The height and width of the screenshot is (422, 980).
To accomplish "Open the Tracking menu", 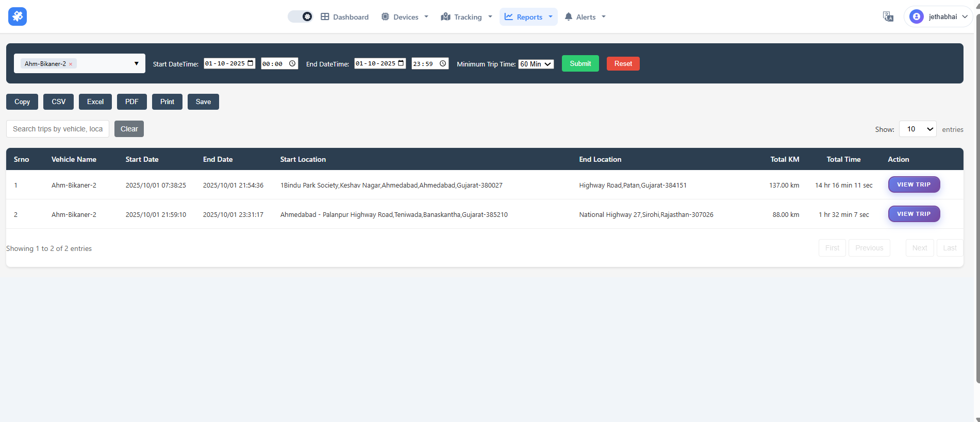I will [x=467, y=17].
